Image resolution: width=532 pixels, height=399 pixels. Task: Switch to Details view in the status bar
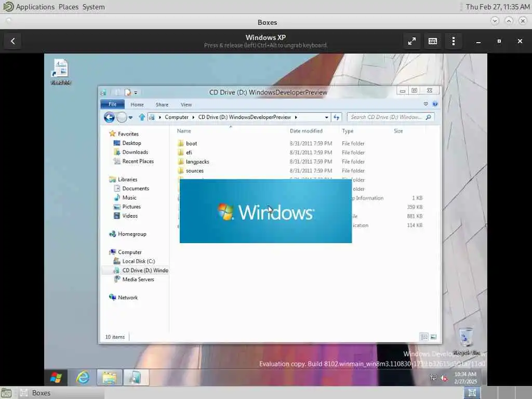click(424, 337)
